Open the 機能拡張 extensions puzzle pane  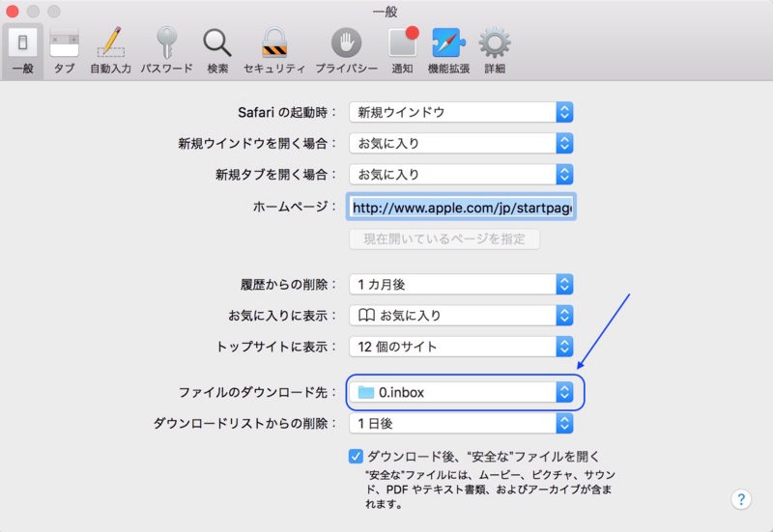(x=448, y=51)
